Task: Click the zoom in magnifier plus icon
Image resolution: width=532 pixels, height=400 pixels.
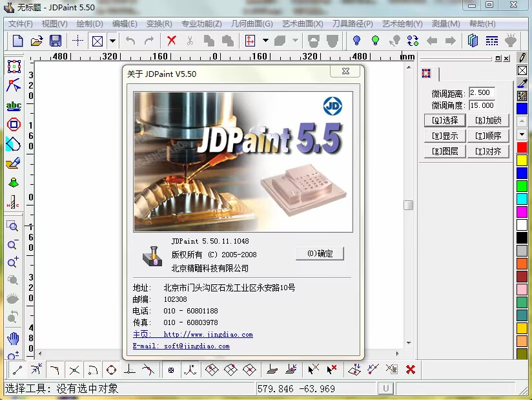Action: [13, 262]
